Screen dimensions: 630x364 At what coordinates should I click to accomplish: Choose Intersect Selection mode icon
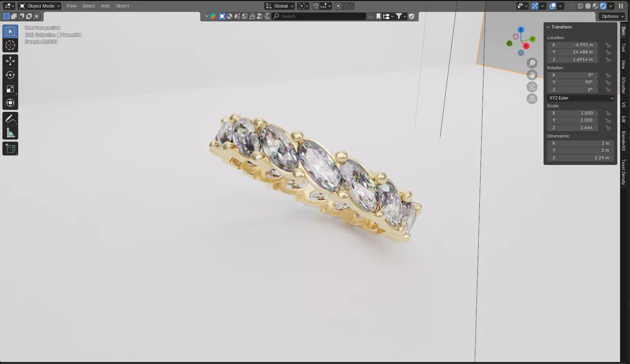click(x=36, y=16)
